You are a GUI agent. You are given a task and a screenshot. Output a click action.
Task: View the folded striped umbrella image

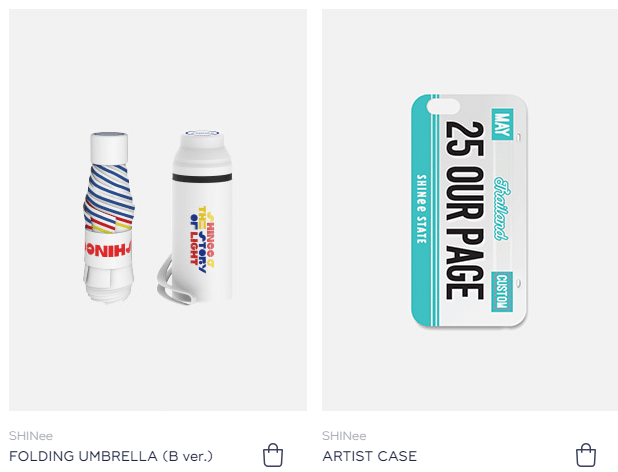[108, 217]
